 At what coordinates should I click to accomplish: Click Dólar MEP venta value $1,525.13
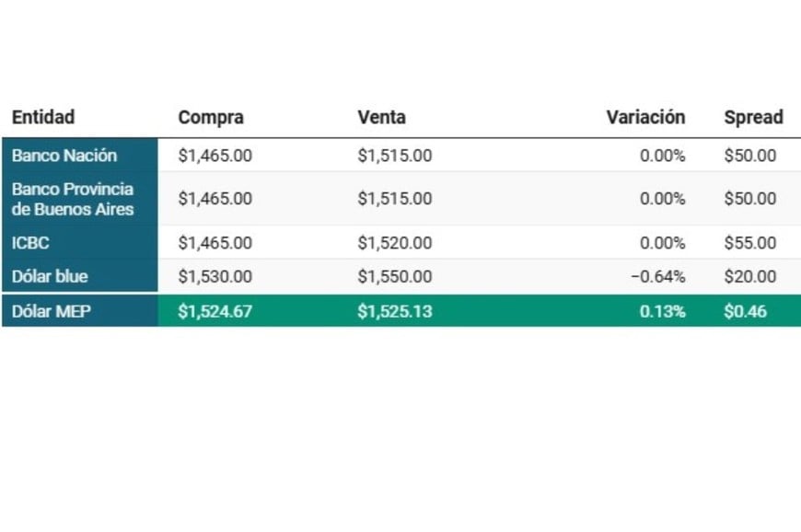[395, 311]
